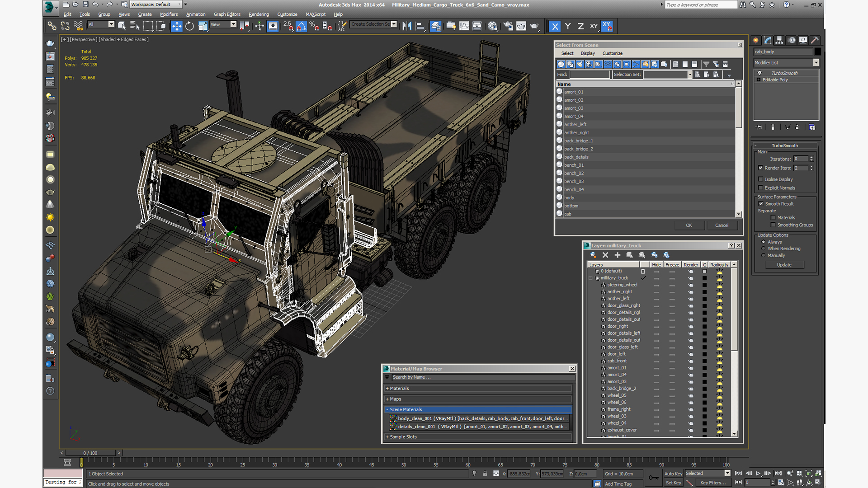Click the TurboSmooth Update button
The image size is (868, 488).
(784, 265)
